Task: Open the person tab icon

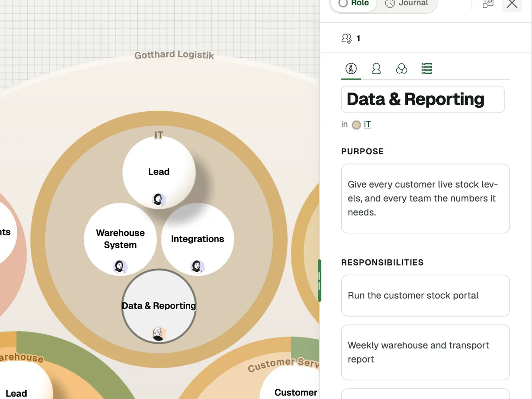Action: (x=376, y=69)
